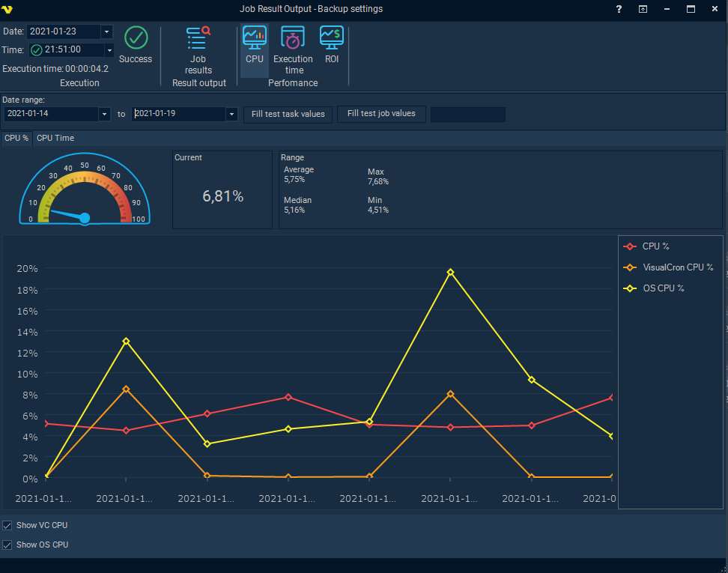Screen dimensions: 728x573
Task: Click the pin window icon in title bar
Action: [x=643, y=9]
